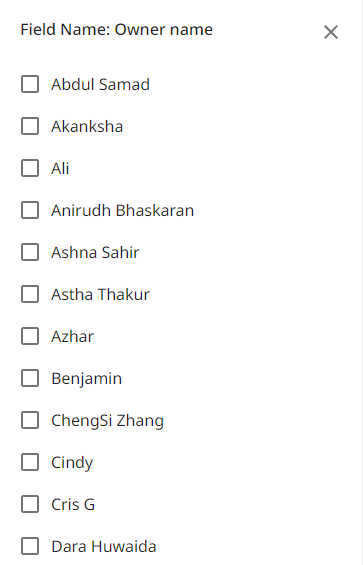This screenshot has width=363, height=565.
Task: Enable the Anirudh Bhaskaran checkbox
Action: coord(30,210)
